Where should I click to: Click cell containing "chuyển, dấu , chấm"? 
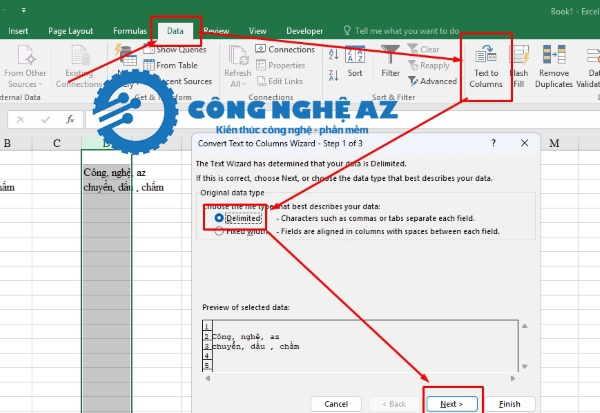pyautogui.click(x=106, y=187)
